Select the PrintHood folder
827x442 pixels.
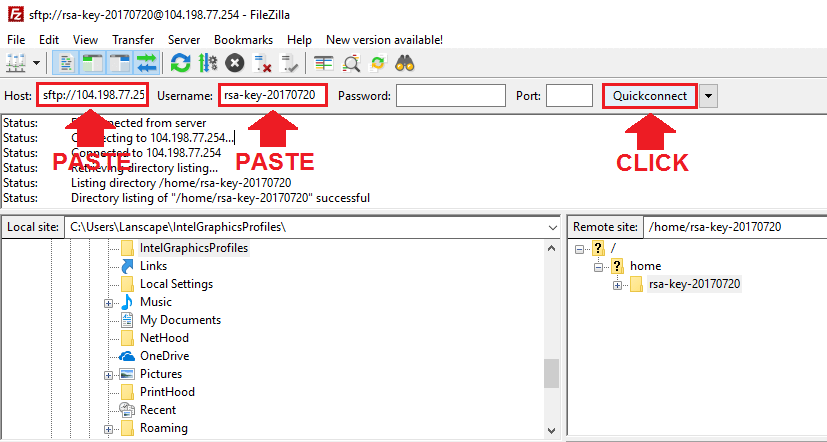click(167, 391)
